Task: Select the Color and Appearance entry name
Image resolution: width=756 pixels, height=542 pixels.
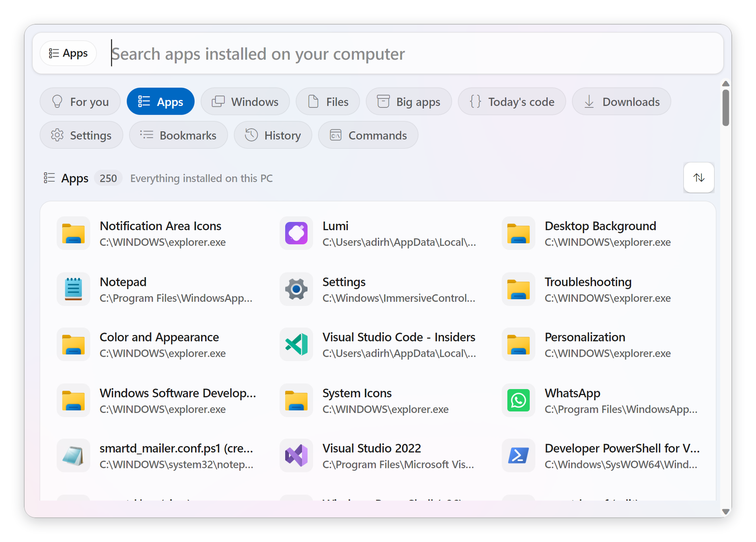Action: (x=159, y=337)
